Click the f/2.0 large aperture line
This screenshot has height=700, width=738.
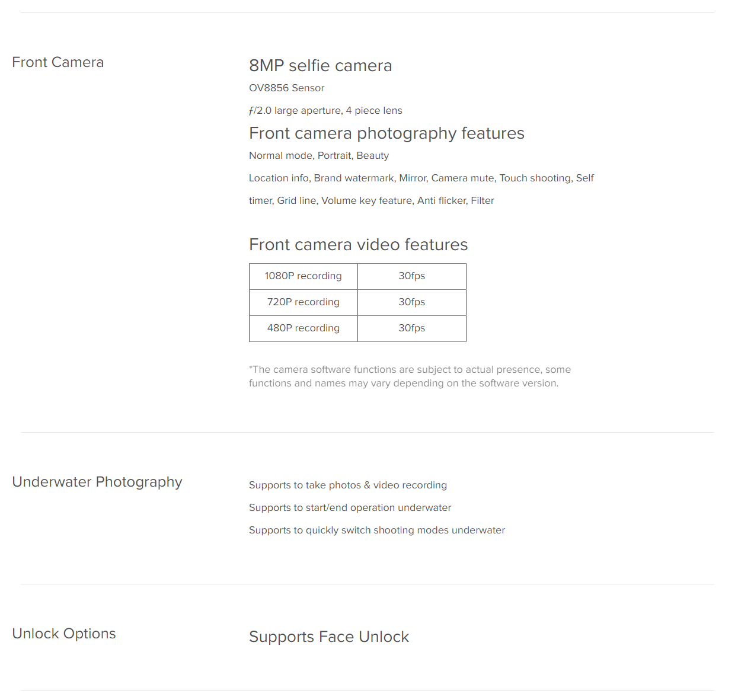(325, 110)
